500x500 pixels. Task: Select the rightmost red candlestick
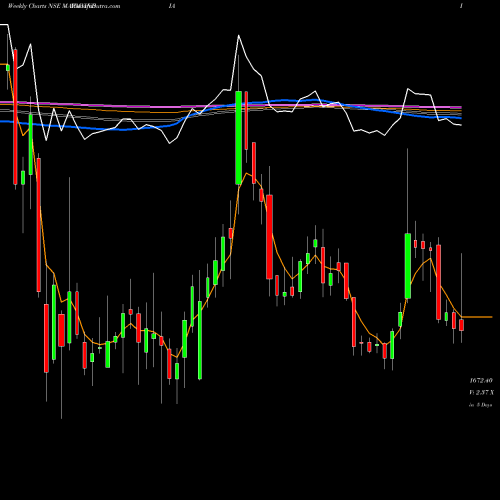tap(461, 325)
